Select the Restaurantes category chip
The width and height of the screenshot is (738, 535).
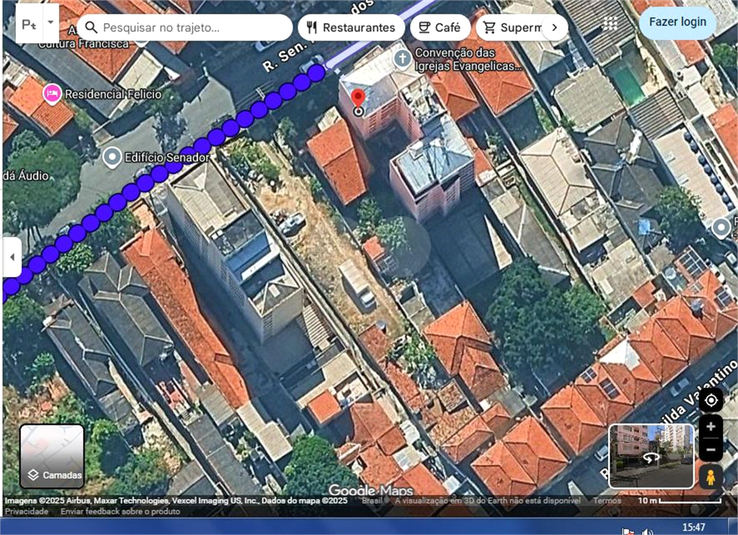click(351, 27)
